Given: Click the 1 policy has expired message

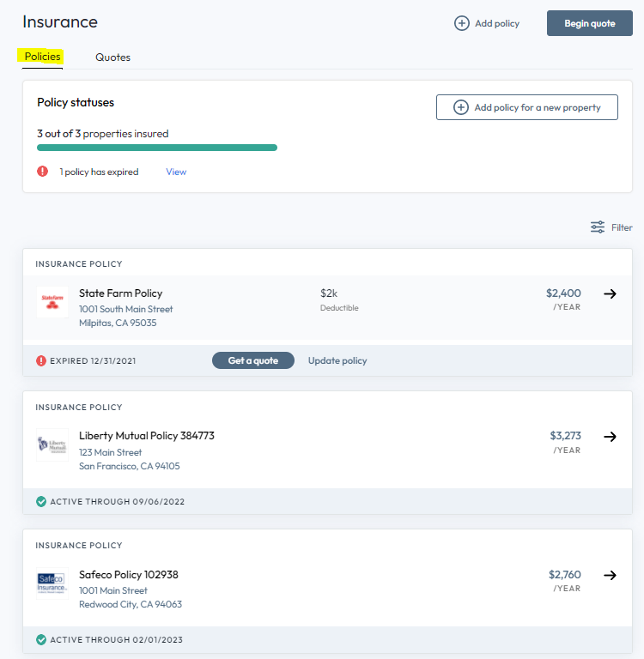Looking at the screenshot, I should (x=99, y=172).
